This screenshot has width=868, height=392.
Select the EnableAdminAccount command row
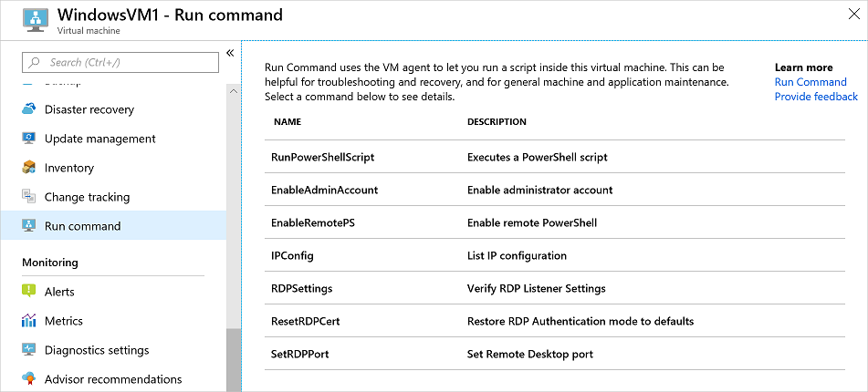[325, 190]
